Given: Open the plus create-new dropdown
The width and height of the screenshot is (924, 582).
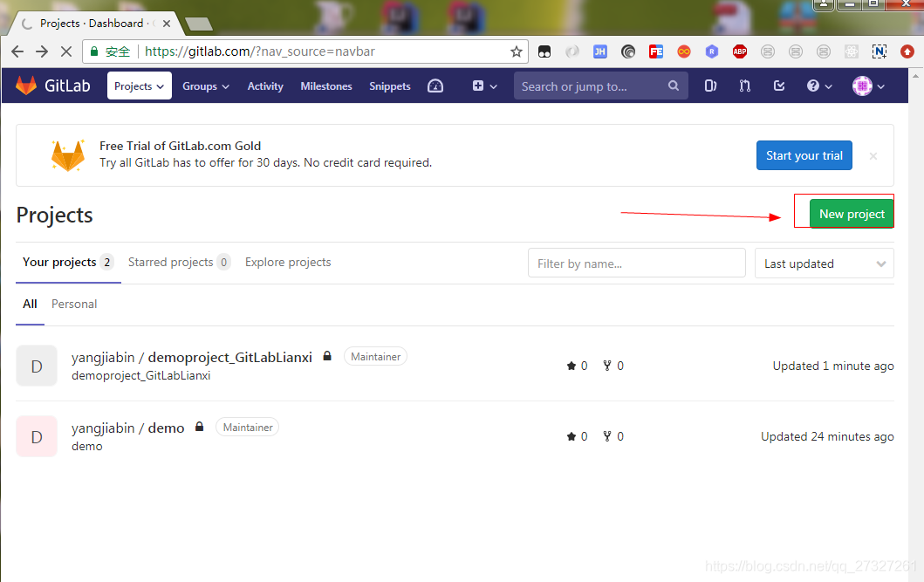Looking at the screenshot, I should pos(484,86).
